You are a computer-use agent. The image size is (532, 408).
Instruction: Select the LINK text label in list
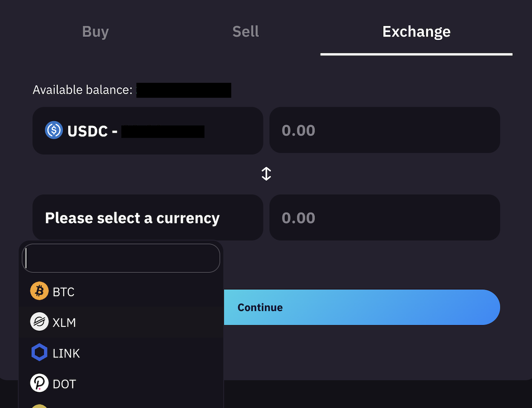pos(66,354)
